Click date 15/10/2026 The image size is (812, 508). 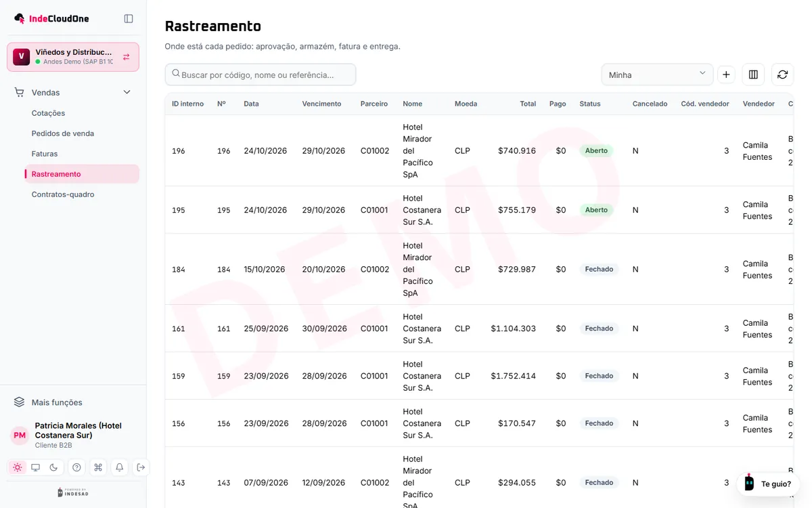coord(265,269)
